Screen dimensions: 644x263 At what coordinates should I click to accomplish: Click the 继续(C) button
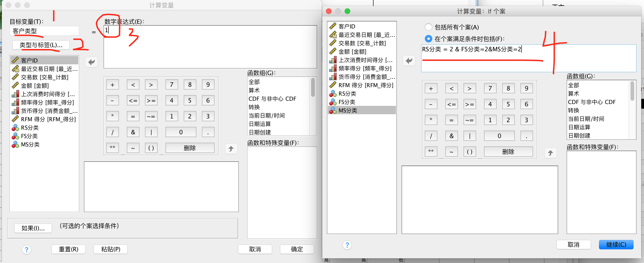pos(616,244)
